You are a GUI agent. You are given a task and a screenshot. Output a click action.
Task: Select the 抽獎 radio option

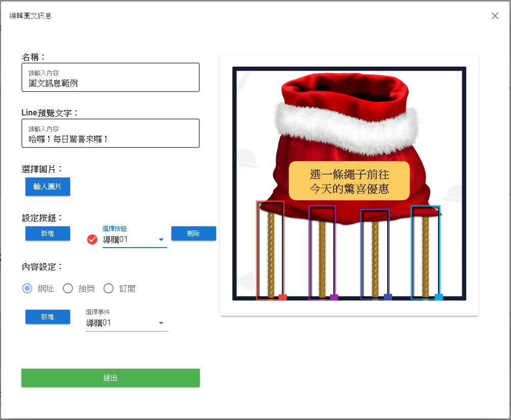pos(68,288)
